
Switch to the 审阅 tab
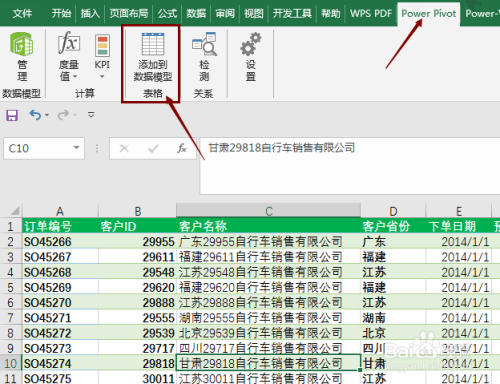[x=225, y=14]
